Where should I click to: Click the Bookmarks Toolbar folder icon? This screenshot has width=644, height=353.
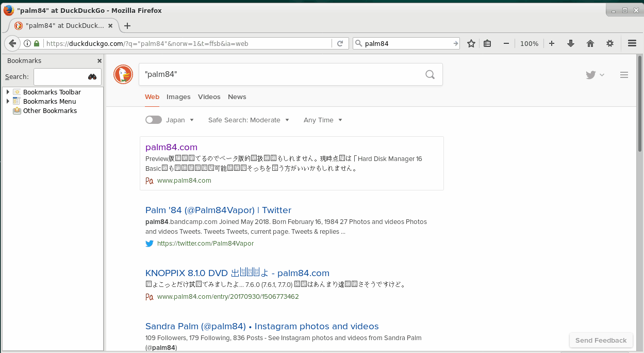[16, 92]
